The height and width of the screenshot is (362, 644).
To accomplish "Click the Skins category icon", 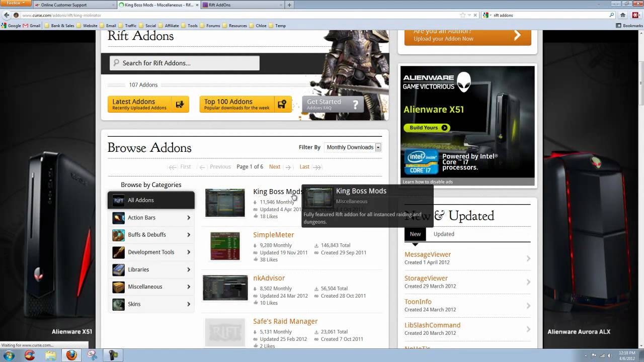I will point(118,304).
